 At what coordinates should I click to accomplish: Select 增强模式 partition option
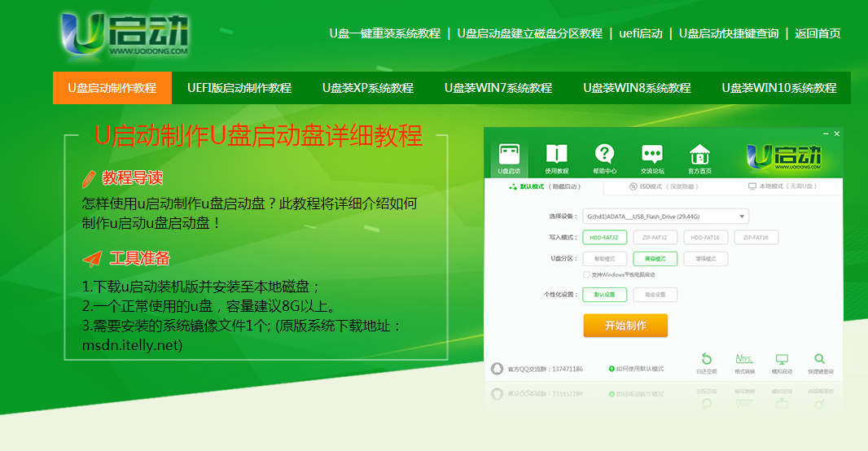click(706, 258)
